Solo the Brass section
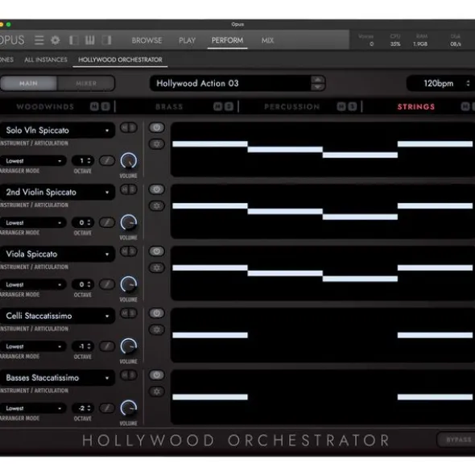 pyautogui.click(x=229, y=106)
